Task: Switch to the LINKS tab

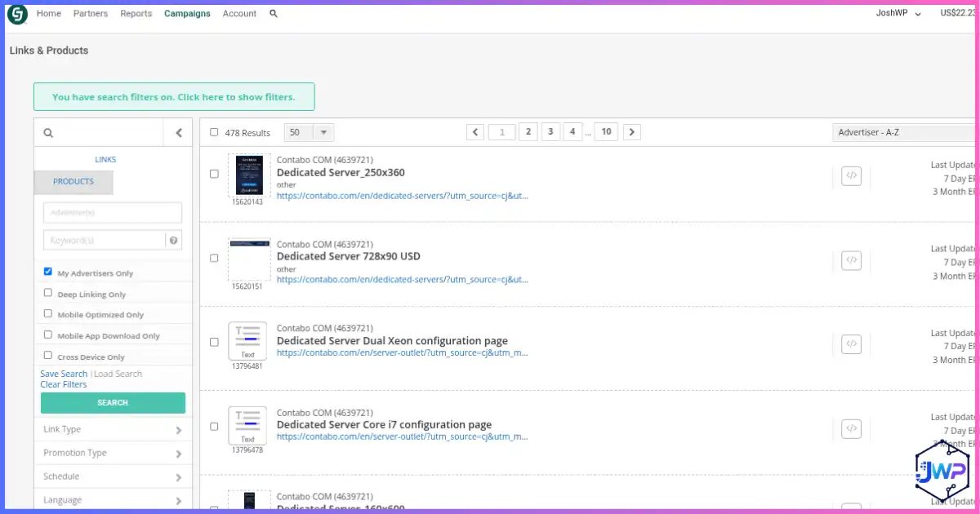Action: pyautogui.click(x=105, y=160)
